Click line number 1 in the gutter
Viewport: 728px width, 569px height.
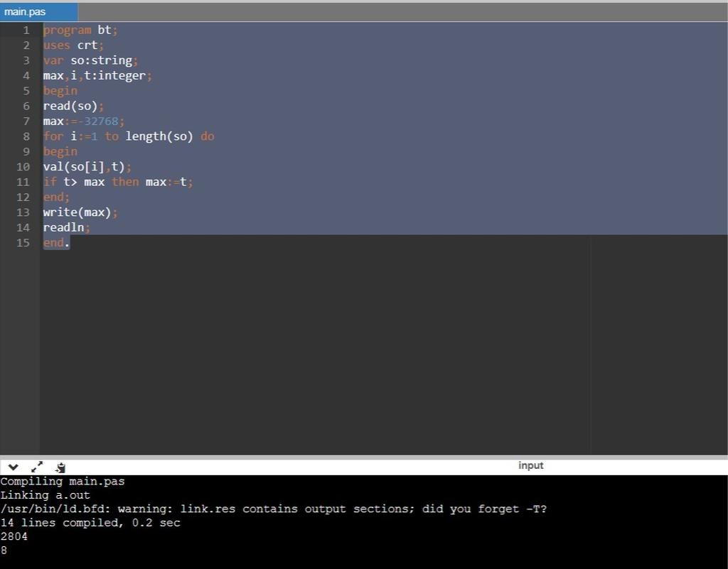[x=26, y=31]
